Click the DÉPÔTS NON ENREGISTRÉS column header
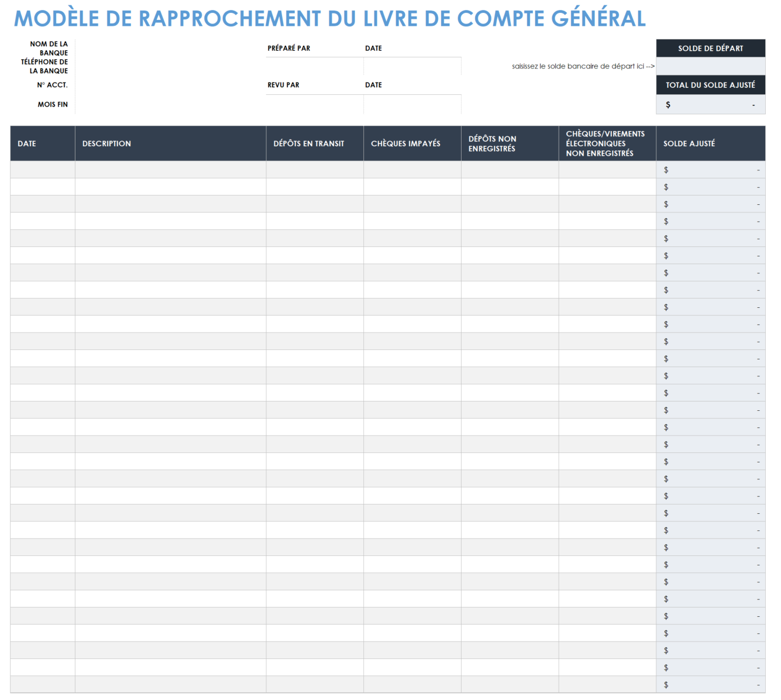 pyautogui.click(x=510, y=143)
